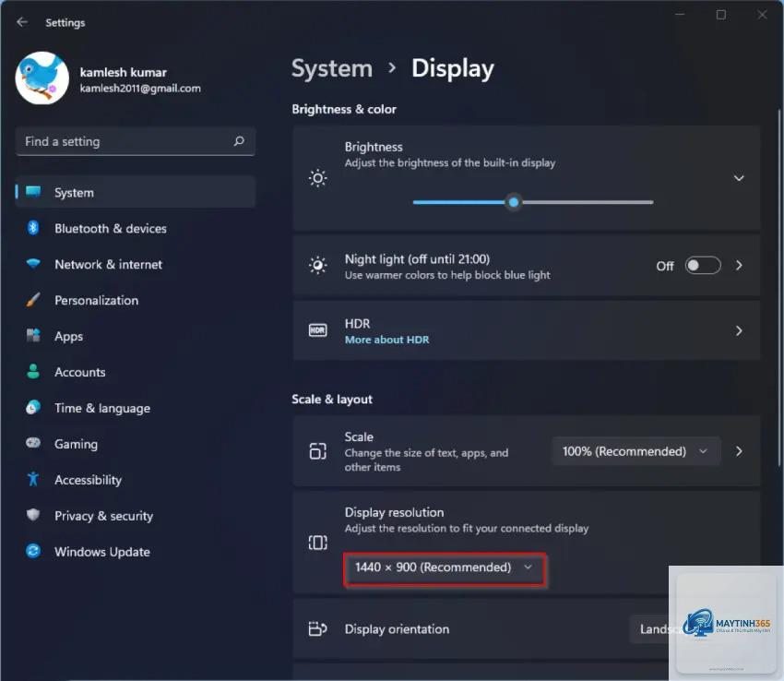Click the Time & language globe icon
Viewport: 784px width, 681px height.
33,407
